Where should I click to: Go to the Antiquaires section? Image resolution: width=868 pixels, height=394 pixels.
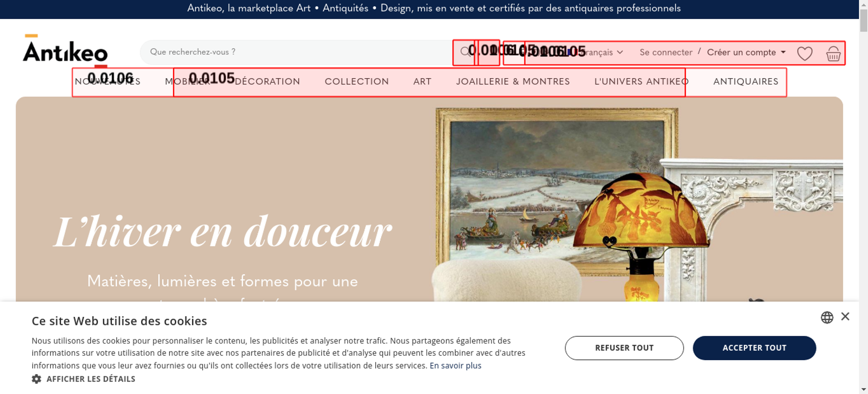point(746,82)
